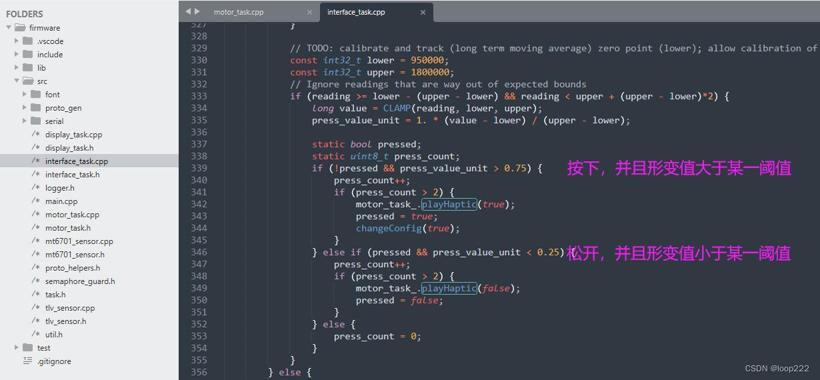Open main.cpp in the sidebar

[x=61, y=201]
